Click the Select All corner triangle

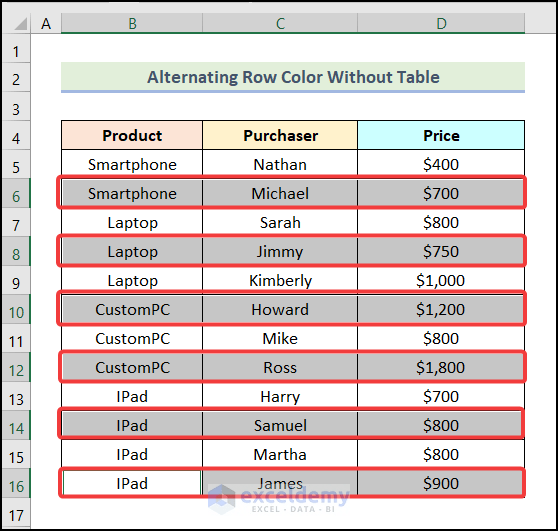21,24
